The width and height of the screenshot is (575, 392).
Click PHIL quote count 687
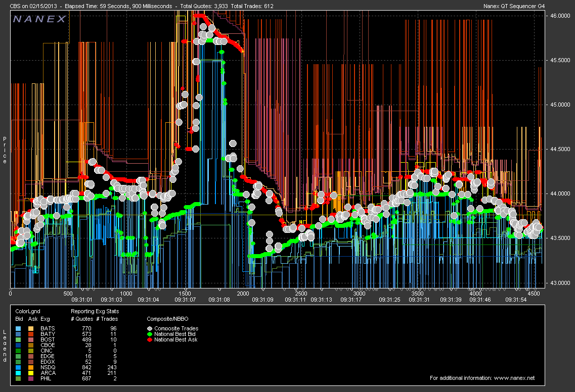click(x=86, y=378)
